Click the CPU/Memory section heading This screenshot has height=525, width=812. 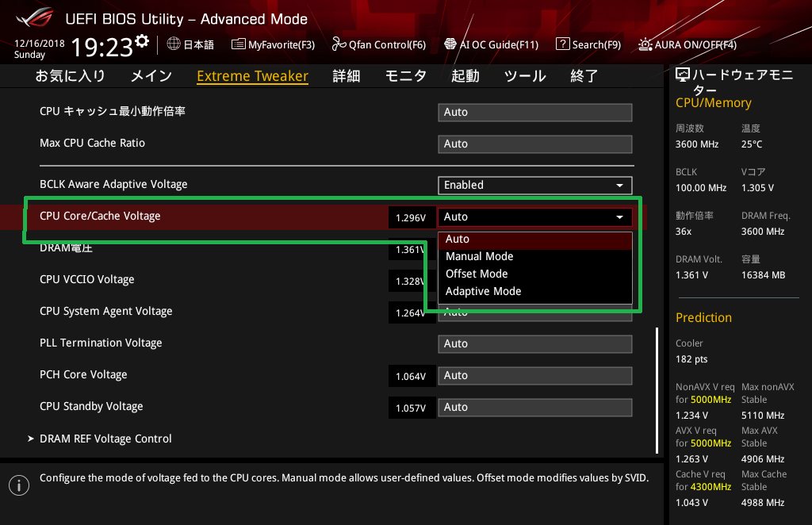(x=714, y=103)
